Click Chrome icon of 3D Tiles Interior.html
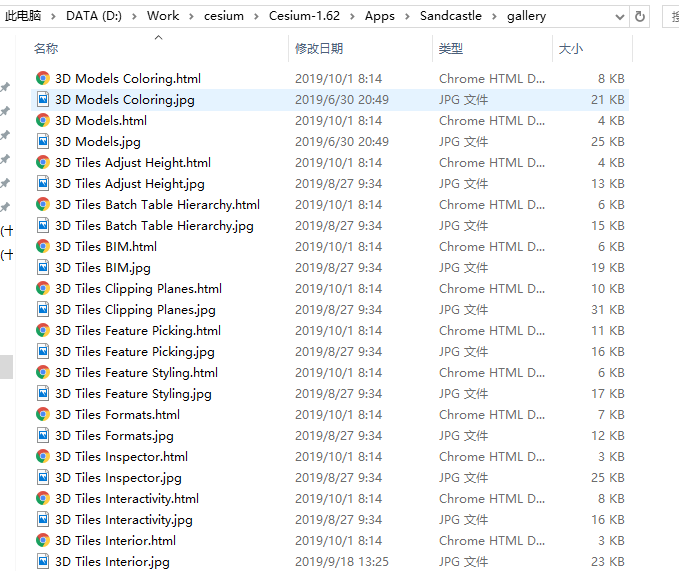Viewport: 679px width, 584px height. pyautogui.click(x=42, y=540)
